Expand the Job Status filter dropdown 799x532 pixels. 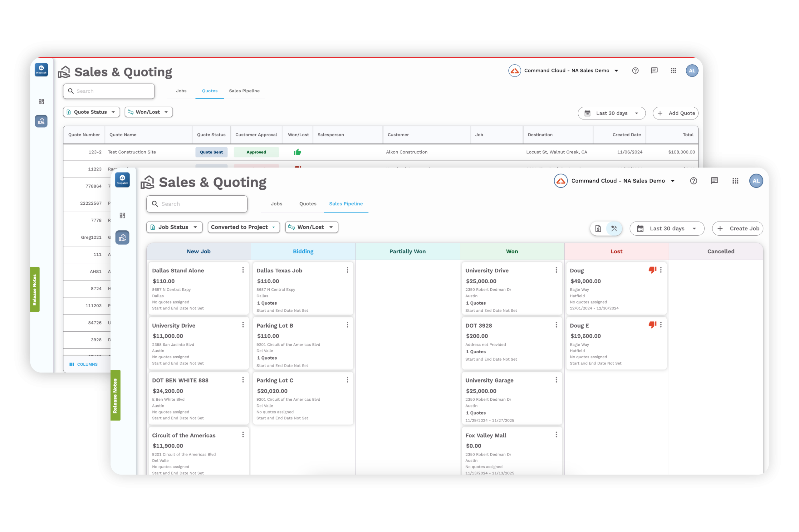[x=174, y=227]
